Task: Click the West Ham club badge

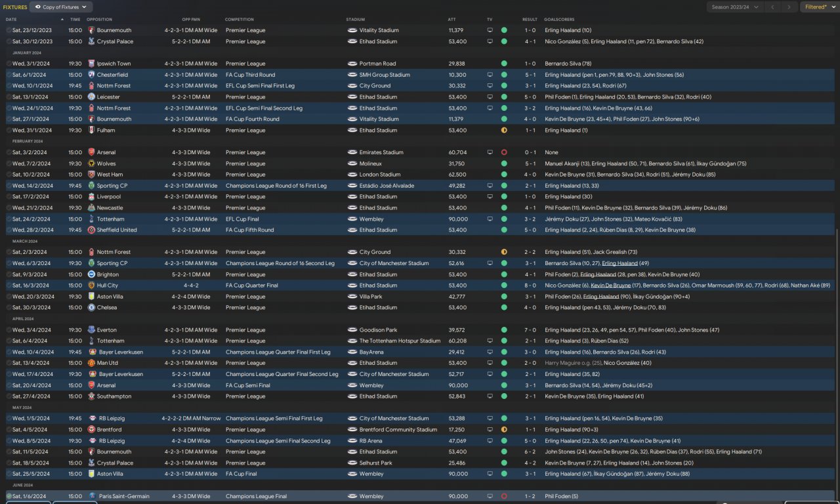Action: 91,175
